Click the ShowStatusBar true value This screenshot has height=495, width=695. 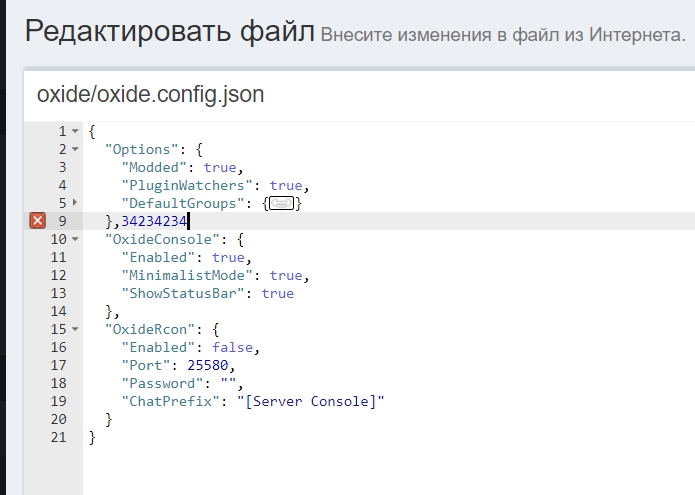[277, 293]
